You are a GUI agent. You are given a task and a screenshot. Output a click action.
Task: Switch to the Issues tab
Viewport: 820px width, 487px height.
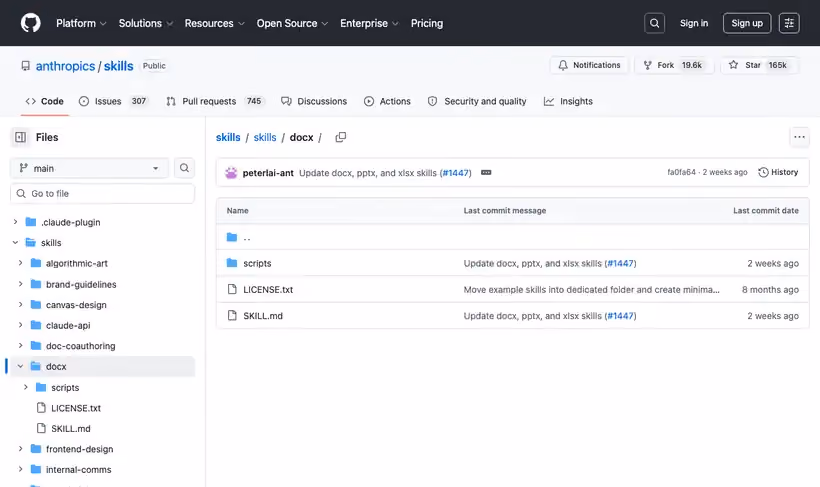point(113,101)
